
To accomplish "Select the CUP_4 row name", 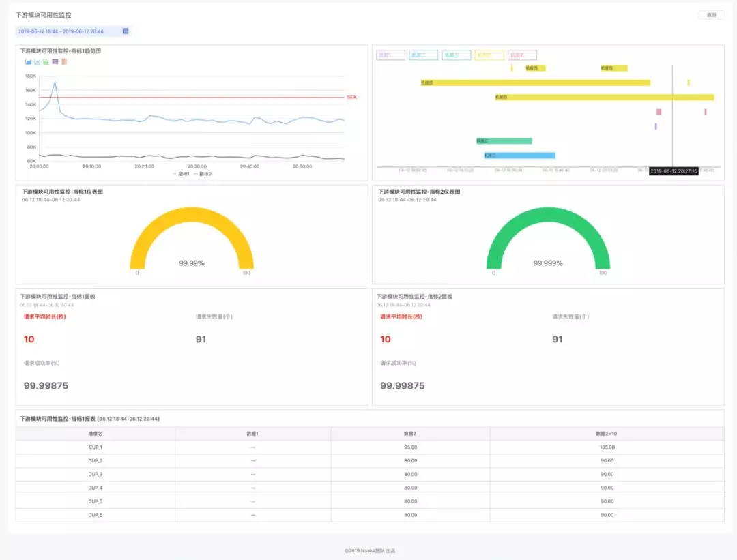I will point(96,488).
